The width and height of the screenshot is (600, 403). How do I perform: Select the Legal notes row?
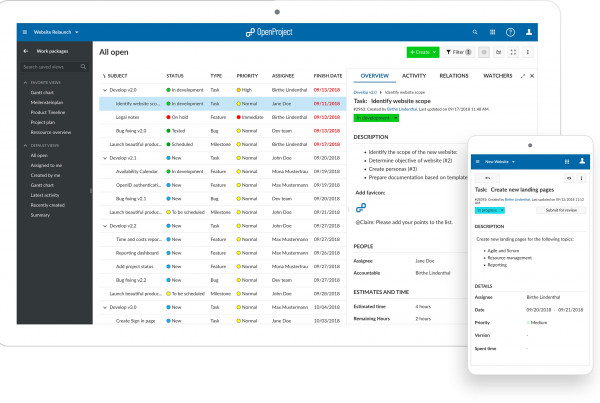[223, 117]
